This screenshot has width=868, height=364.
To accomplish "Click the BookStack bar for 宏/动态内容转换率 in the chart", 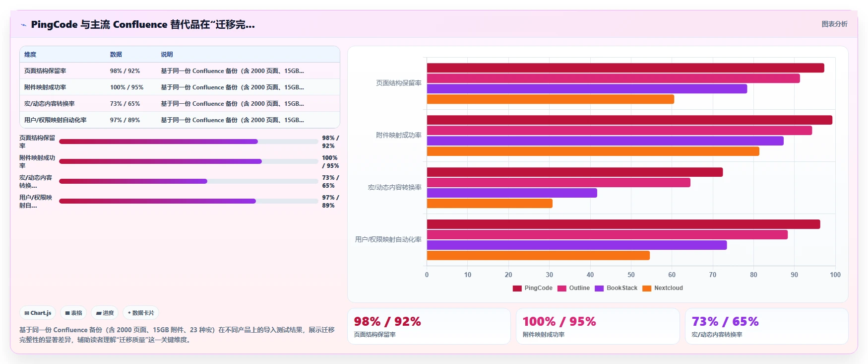I will tap(512, 193).
